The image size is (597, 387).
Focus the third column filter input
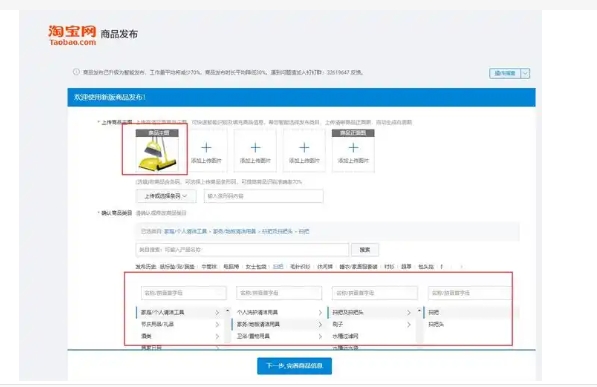click(x=375, y=293)
